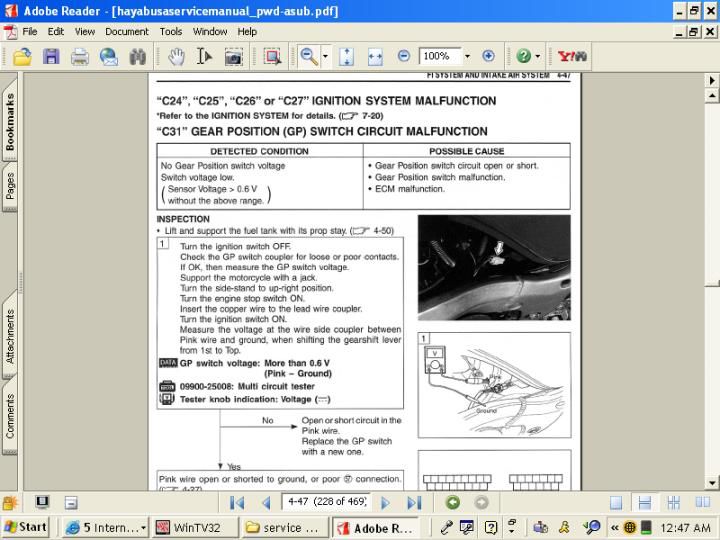Screen dimensions: 720x540
Task: Expand Help icon dropdown arrow
Action: [x=538, y=57]
